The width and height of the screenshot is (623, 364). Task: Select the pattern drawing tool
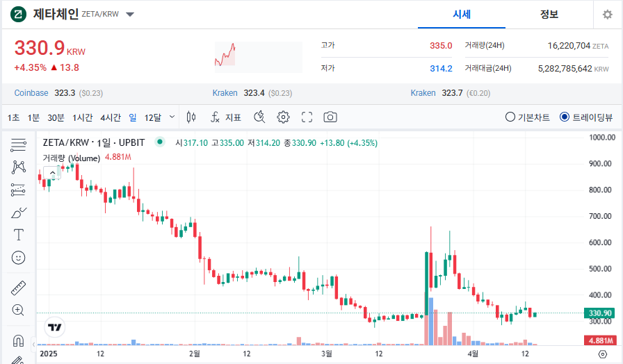pyautogui.click(x=18, y=167)
